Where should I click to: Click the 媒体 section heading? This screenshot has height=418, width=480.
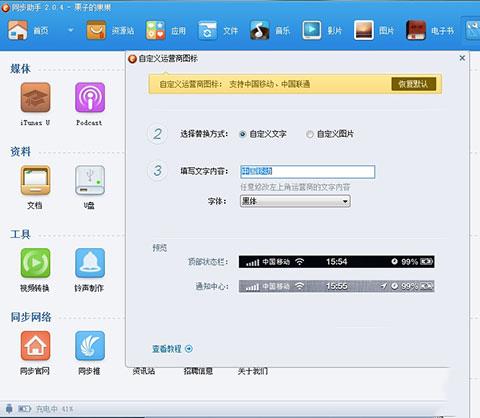pos(20,69)
